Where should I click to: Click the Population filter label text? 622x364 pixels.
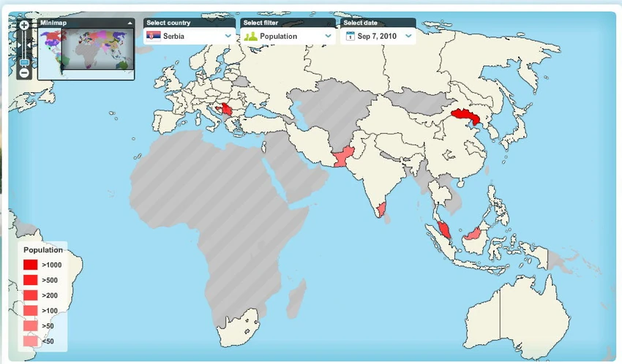click(x=278, y=36)
